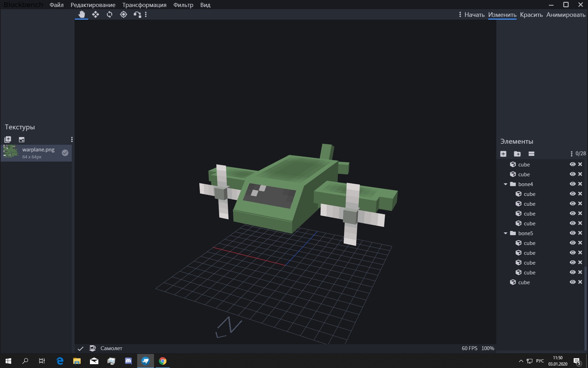The image size is (588, 368).
Task: Switch to the Изменить tab
Action: click(x=502, y=15)
